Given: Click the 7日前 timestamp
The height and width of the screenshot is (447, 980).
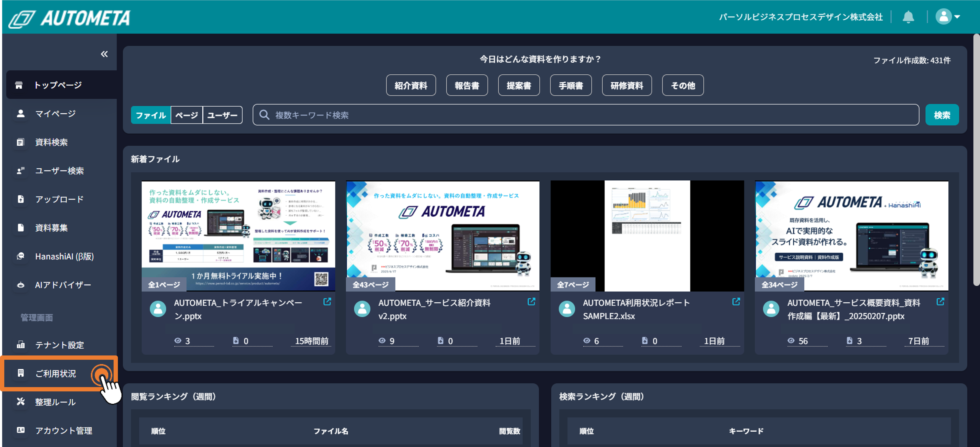Looking at the screenshot, I should [918, 341].
